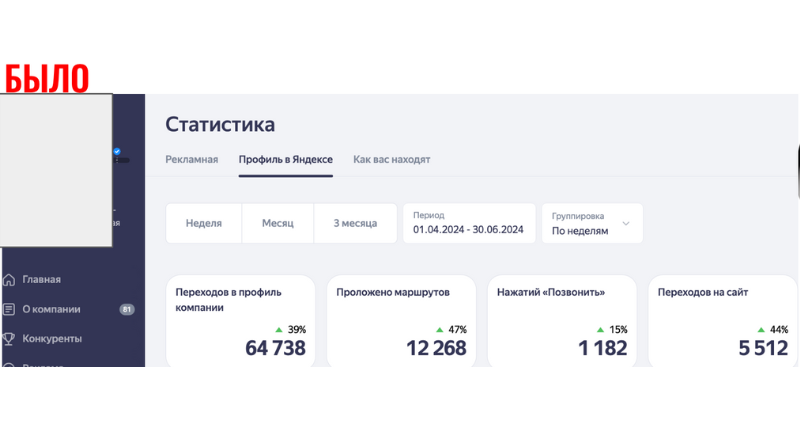Image resolution: width=800 pixels, height=430 pixels.
Task: Click the blue verified badge in sidebar
Action: tap(117, 151)
